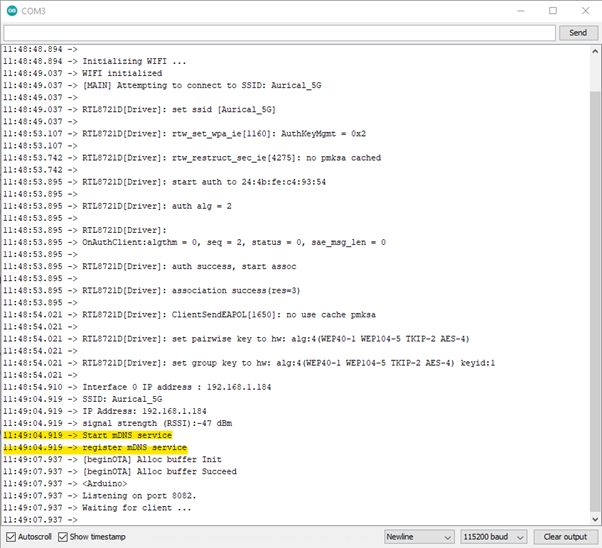Click the Clear output button
This screenshot has height=548, width=602.
point(565,536)
